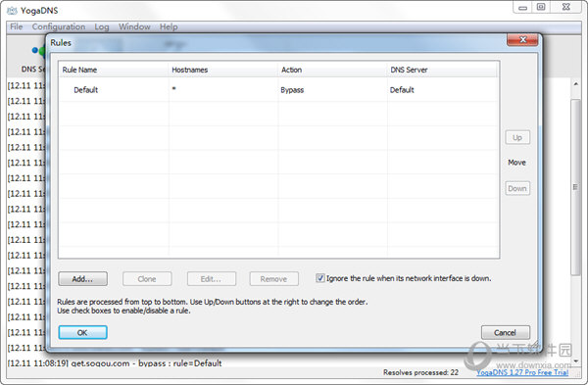Click the main log scrollbar thumb
The width and height of the screenshot is (588, 385).
tap(575, 187)
